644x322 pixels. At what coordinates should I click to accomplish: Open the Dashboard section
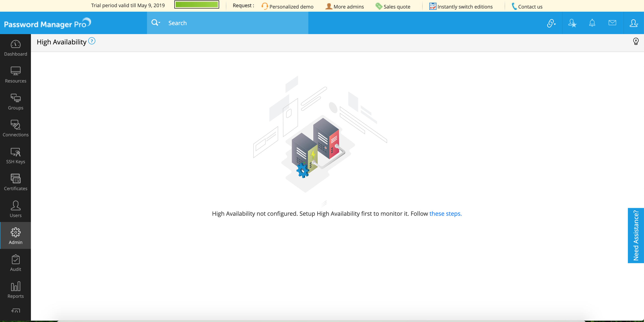(15, 48)
